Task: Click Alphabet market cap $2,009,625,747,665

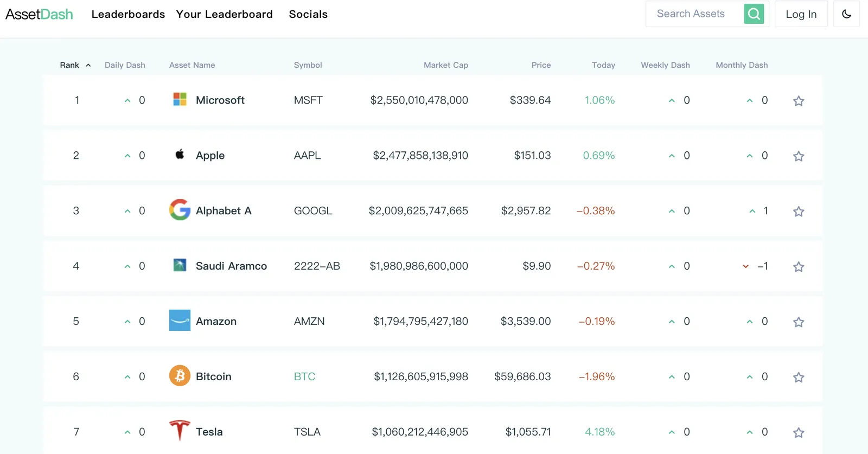Action: coord(418,211)
